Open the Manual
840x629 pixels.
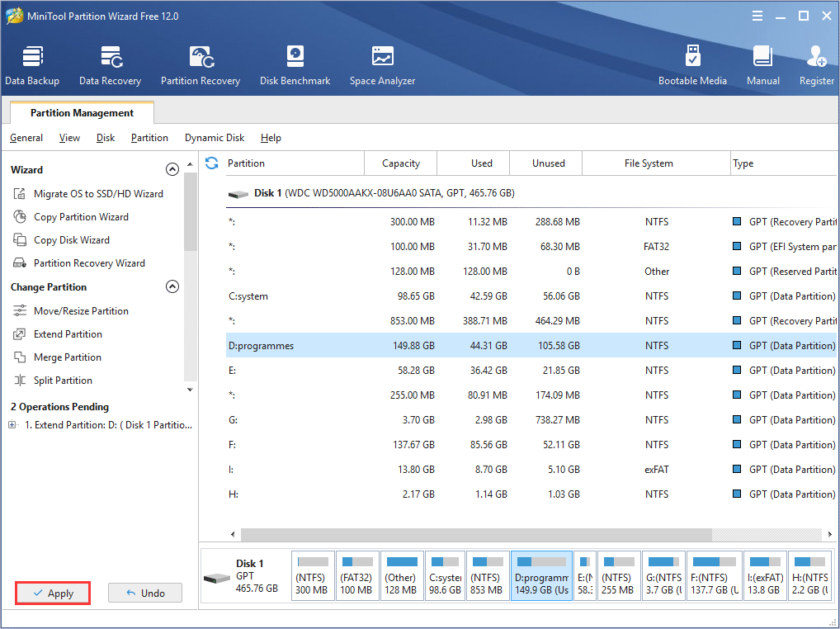tap(763, 65)
